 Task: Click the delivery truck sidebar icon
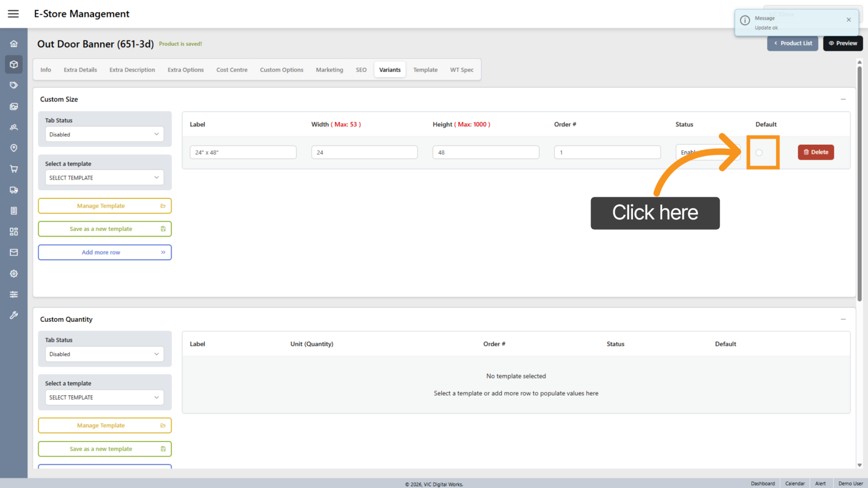point(14,190)
